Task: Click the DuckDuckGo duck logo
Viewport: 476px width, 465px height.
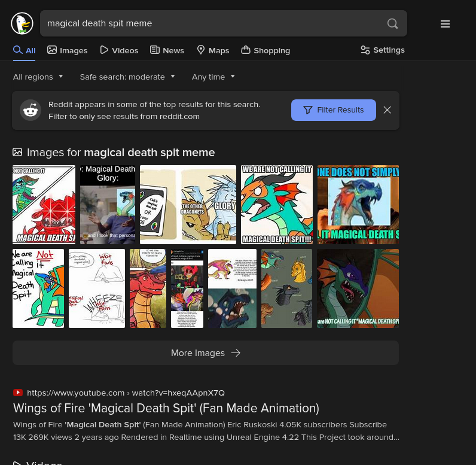Action: pos(22,23)
